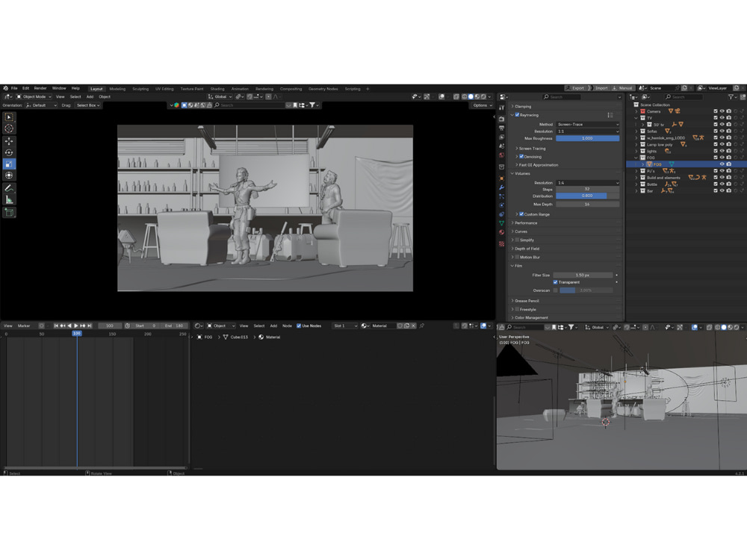The image size is (747, 560).
Task: Click the Manual button
Action: coord(623,89)
